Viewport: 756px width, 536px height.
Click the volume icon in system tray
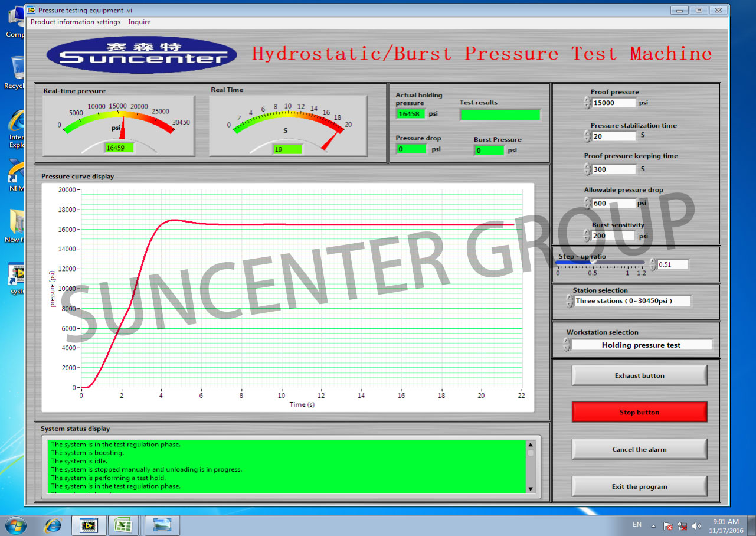pos(696,525)
